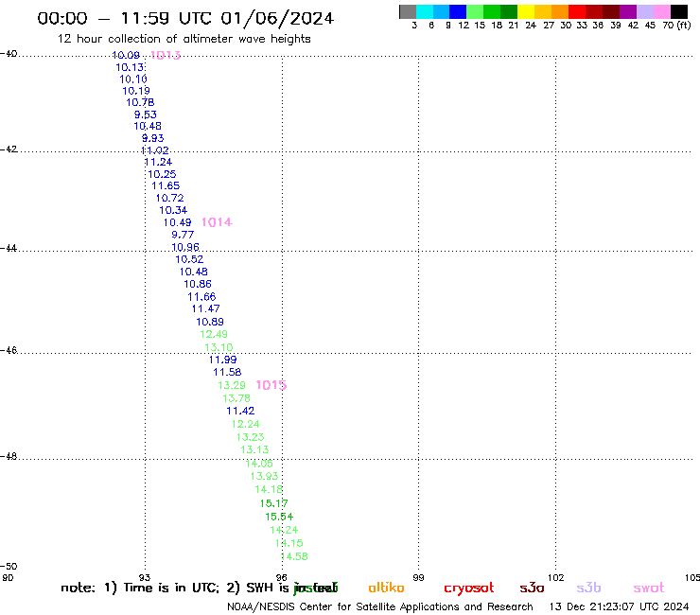Click the wave height value 10.25
This screenshot has width=700, height=615.
[x=162, y=174]
